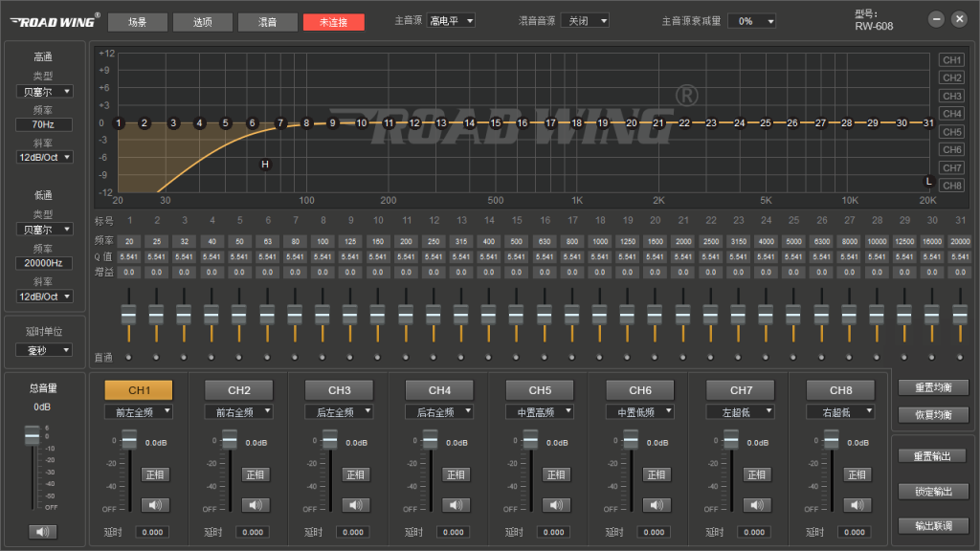Open CH5 output assignment dropdown 中置高频
Image resolution: width=980 pixels, height=551 pixels.
tap(540, 411)
